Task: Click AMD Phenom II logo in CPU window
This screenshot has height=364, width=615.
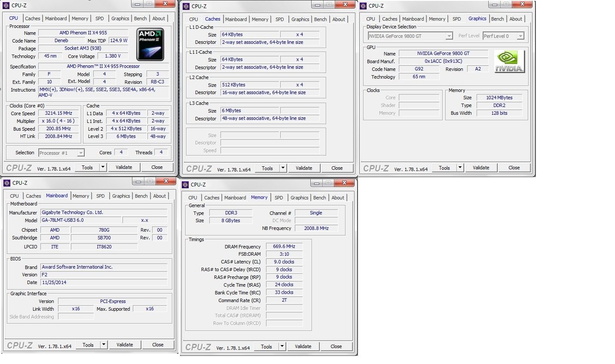Action: pos(150,45)
